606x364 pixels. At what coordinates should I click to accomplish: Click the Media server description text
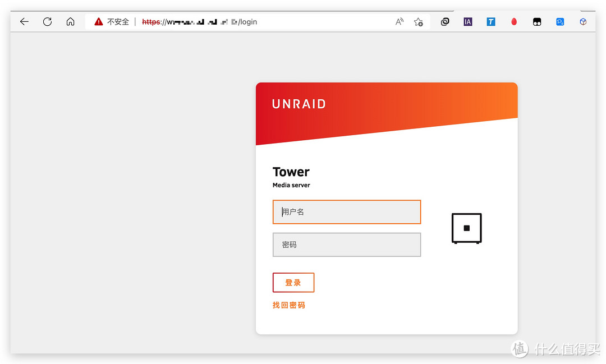[291, 185]
